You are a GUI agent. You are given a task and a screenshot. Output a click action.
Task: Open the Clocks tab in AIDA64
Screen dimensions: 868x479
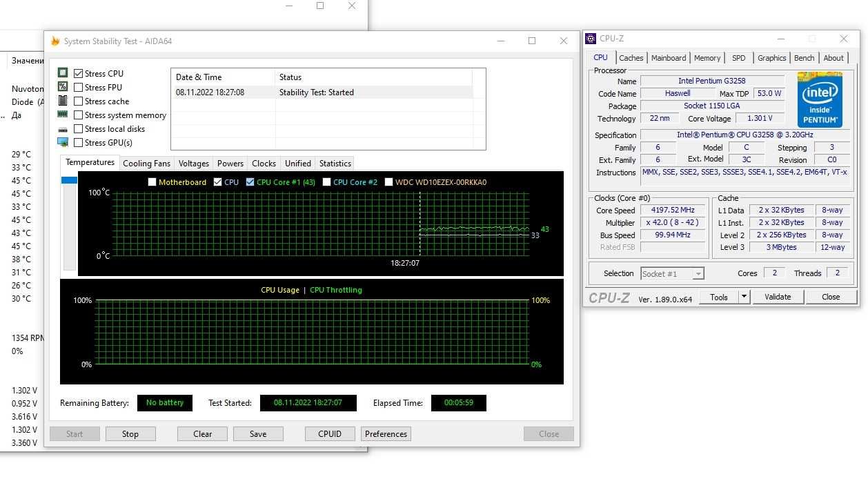point(264,164)
